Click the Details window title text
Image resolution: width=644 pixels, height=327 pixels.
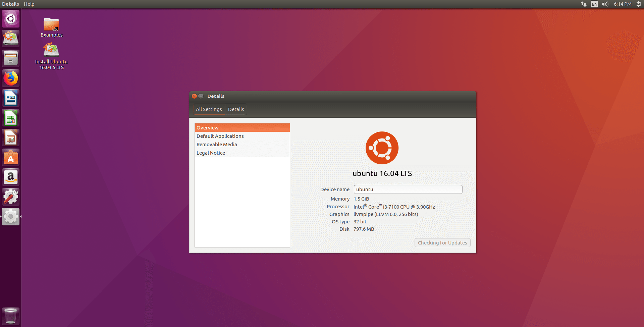[216, 96]
